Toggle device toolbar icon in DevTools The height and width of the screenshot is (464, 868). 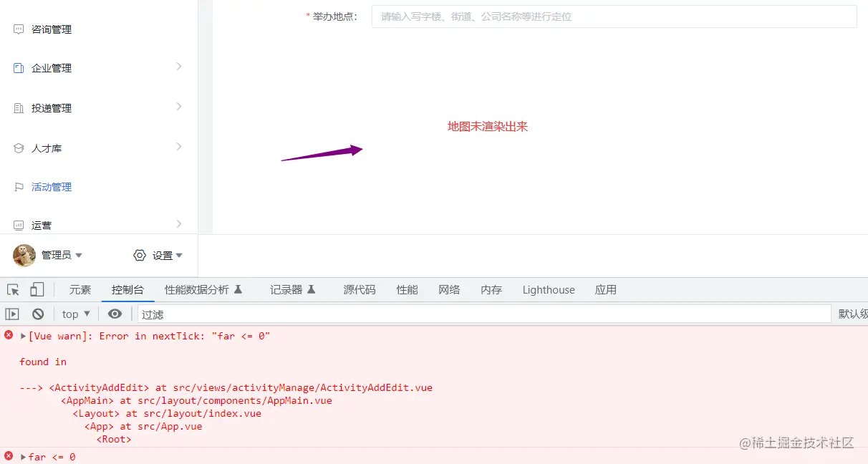coord(37,289)
